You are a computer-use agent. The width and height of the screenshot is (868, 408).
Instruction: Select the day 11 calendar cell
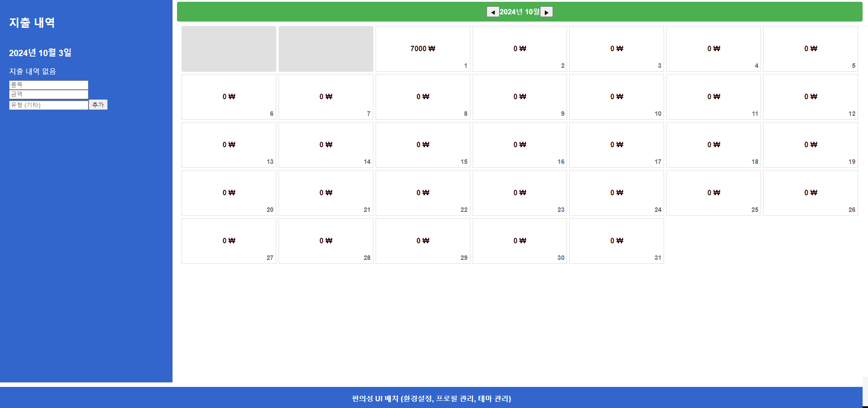click(713, 97)
